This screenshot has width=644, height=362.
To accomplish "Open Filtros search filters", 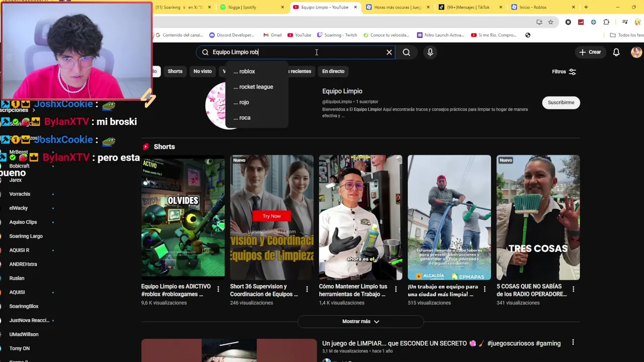I will [x=564, y=72].
